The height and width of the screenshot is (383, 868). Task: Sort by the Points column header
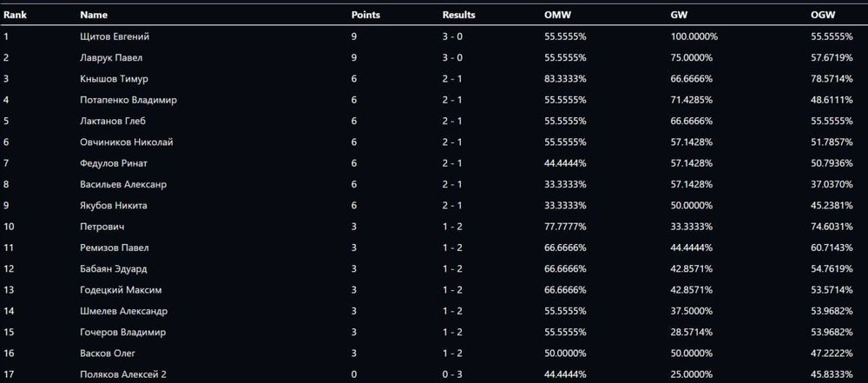click(365, 15)
